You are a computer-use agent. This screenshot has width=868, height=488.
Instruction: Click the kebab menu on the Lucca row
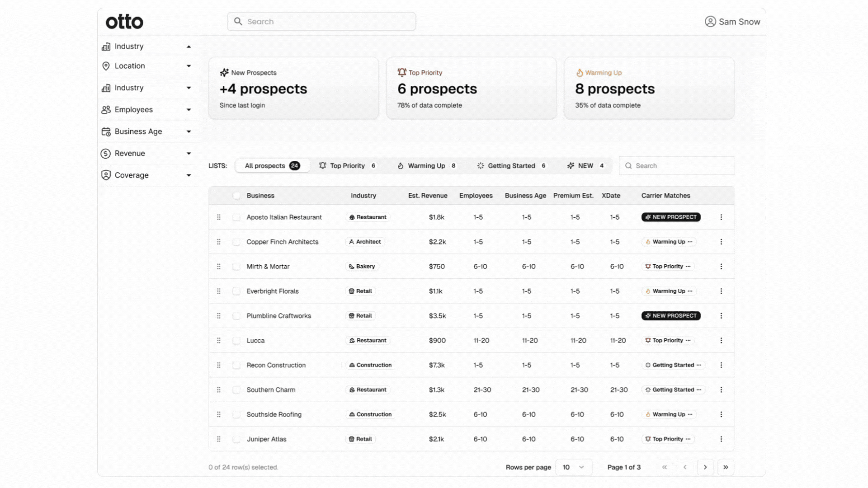721,341
